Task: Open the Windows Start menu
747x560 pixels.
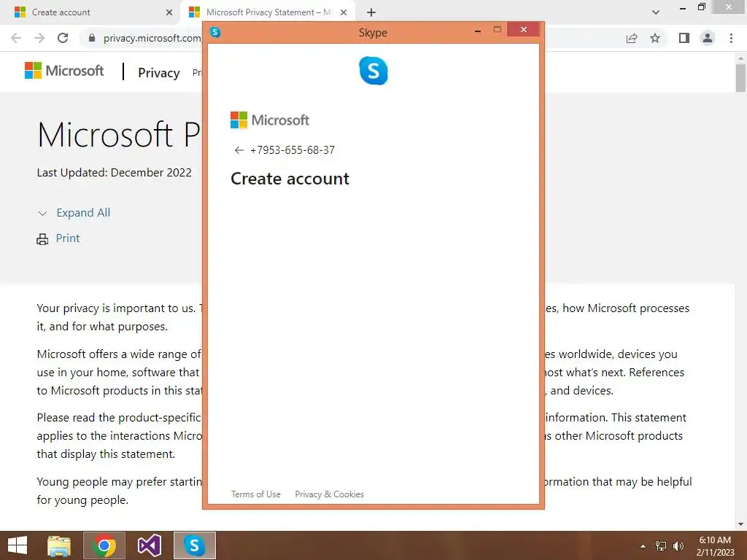Action: 18,545
